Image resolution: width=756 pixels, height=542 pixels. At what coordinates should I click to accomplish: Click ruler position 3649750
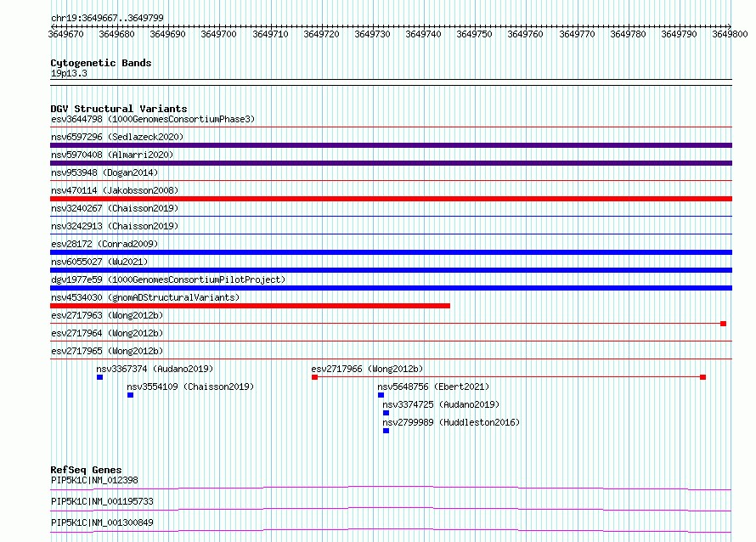pos(474,34)
